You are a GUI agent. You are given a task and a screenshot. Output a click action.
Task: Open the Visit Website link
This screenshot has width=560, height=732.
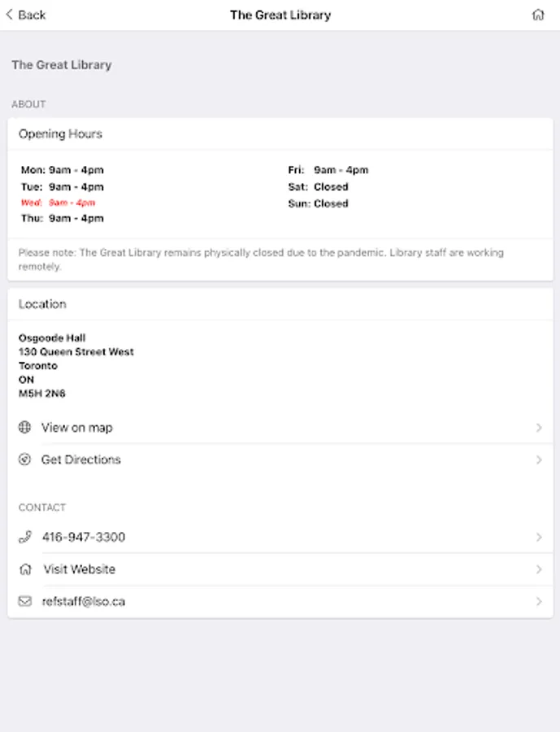(x=80, y=569)
